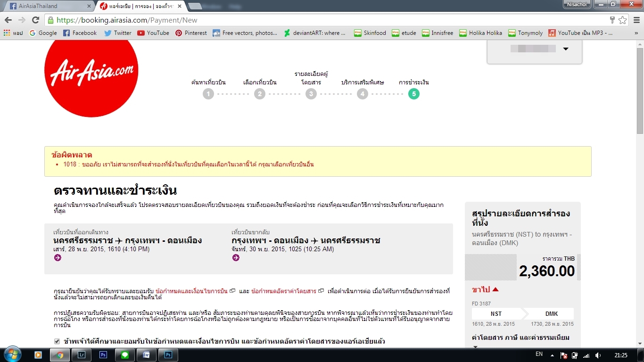The width and height of the screenshot is (644, 362).
Task: Open the ข้อกำหนดและเงื่อนไขการบิน link
Action: (191, 291)
